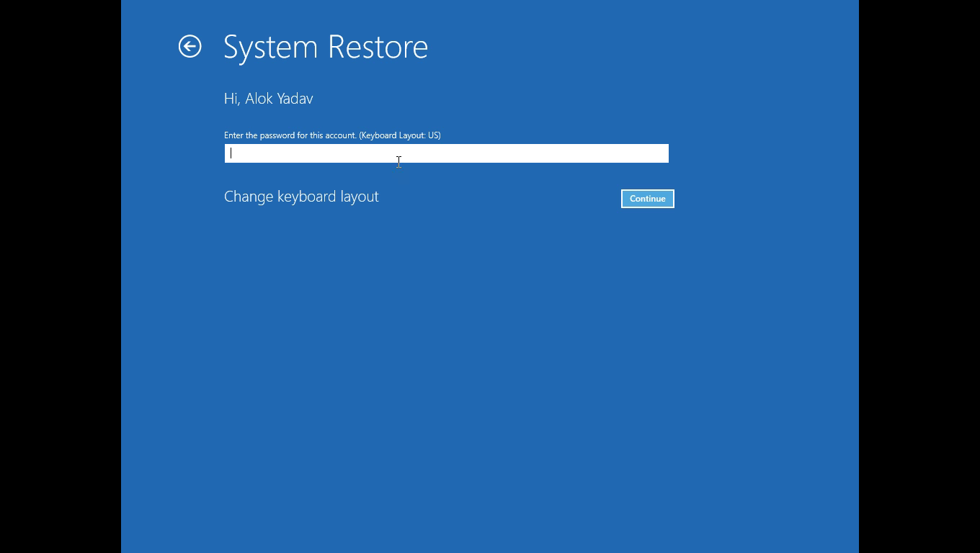Switch keyboard layout from US
The image size is (980, 553).
[301, 197]
